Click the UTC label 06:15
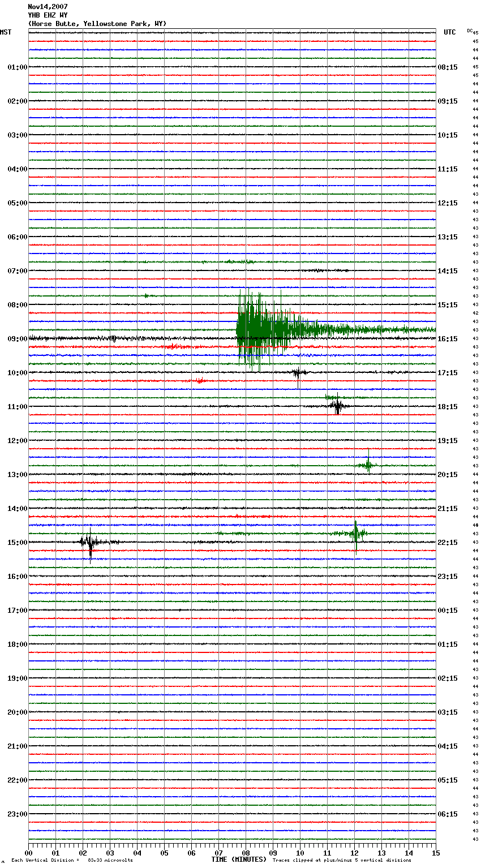Screen dimensions: 481x868 pos(448,814)
